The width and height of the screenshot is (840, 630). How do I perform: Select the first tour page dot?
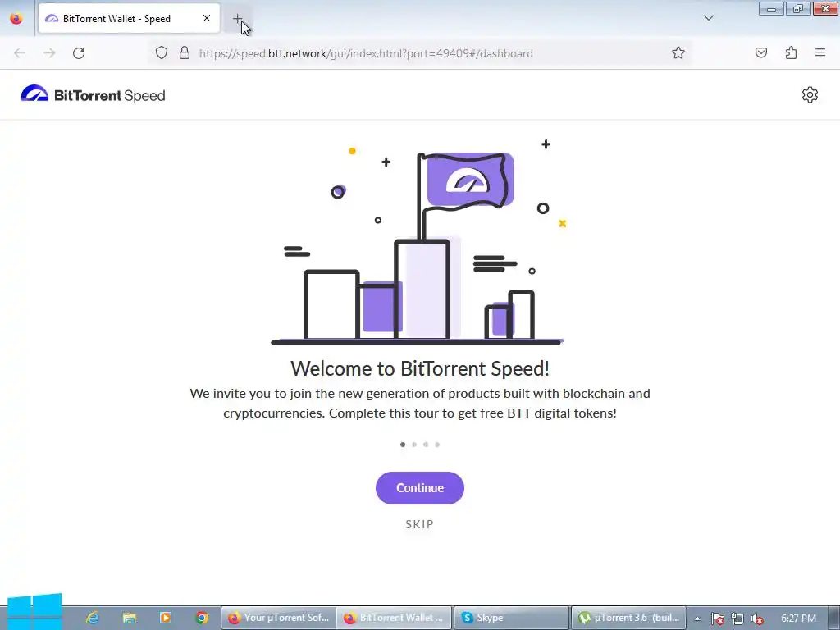tap(403, 445)
